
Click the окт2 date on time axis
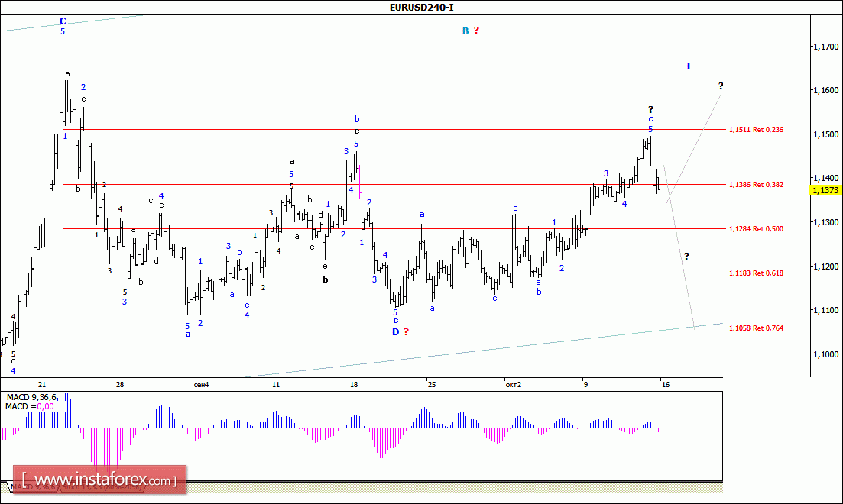(x=513, y=385)
